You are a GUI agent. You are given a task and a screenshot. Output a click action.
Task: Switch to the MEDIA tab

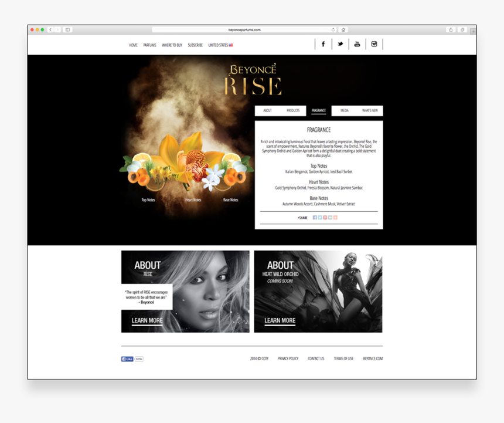click(x=344, y=111)
